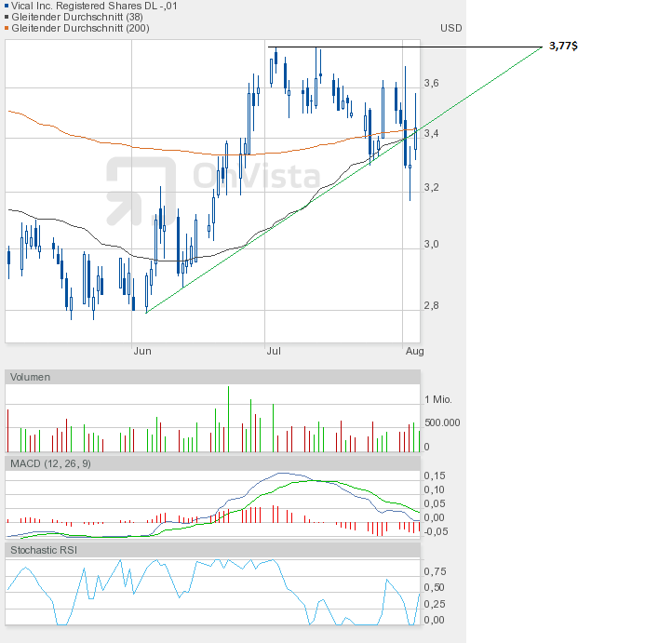Select 'Gleitender Durchschnitt (200)' legend text

(x=81, y=28)
